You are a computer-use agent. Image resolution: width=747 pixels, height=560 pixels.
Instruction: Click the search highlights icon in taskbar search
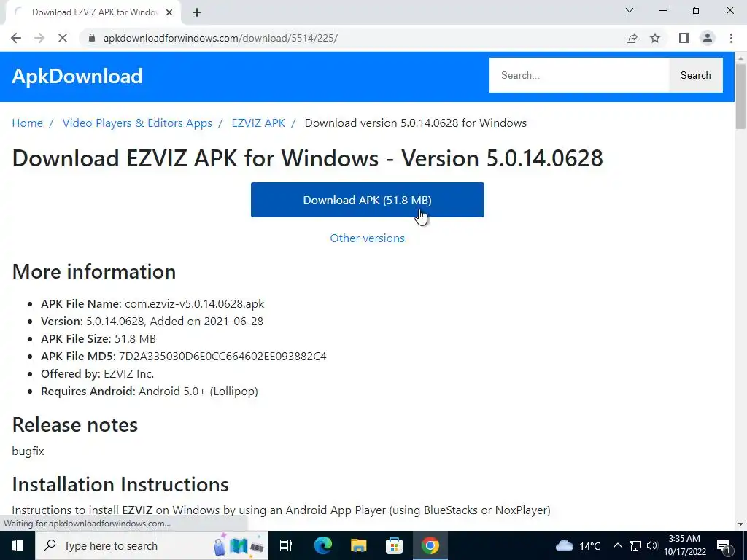pos(239,545)
